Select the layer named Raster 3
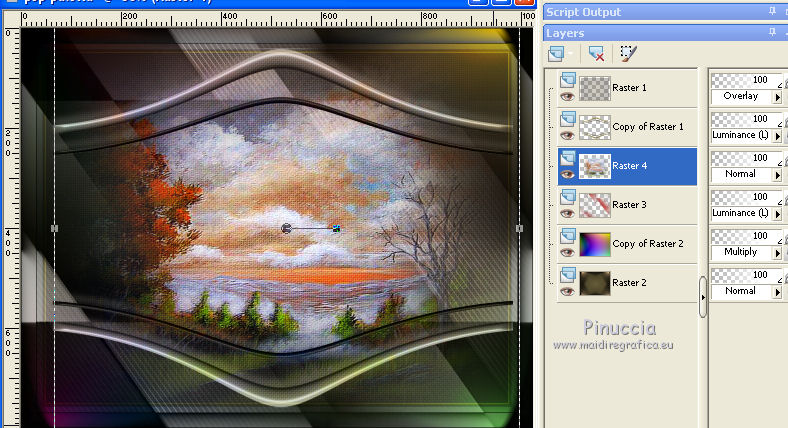The image size is (788, 428). point(629,205)
